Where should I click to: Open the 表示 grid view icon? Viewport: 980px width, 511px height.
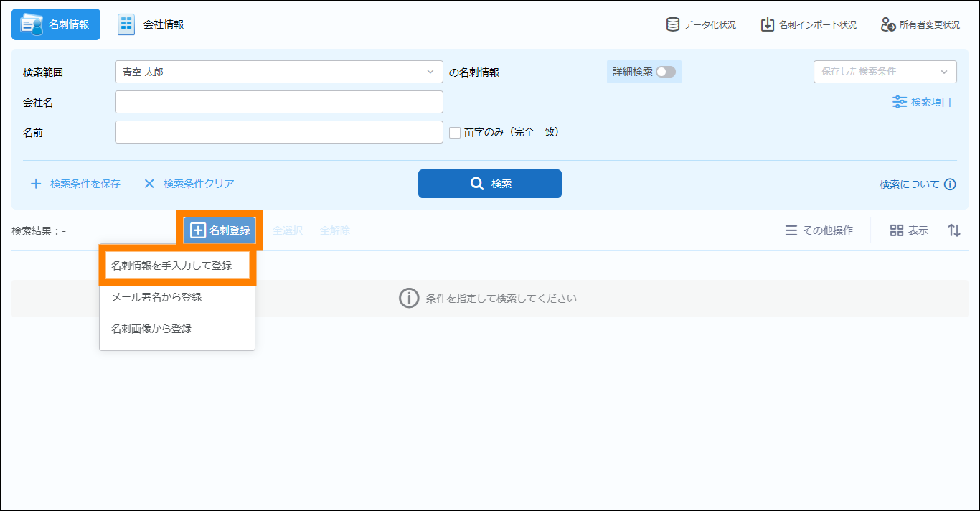click(896, 230)
